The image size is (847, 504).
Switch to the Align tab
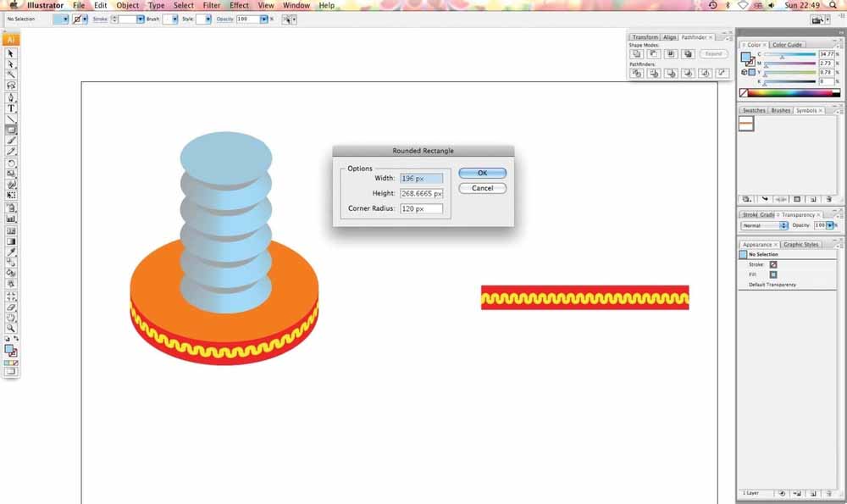pos(669,37)
